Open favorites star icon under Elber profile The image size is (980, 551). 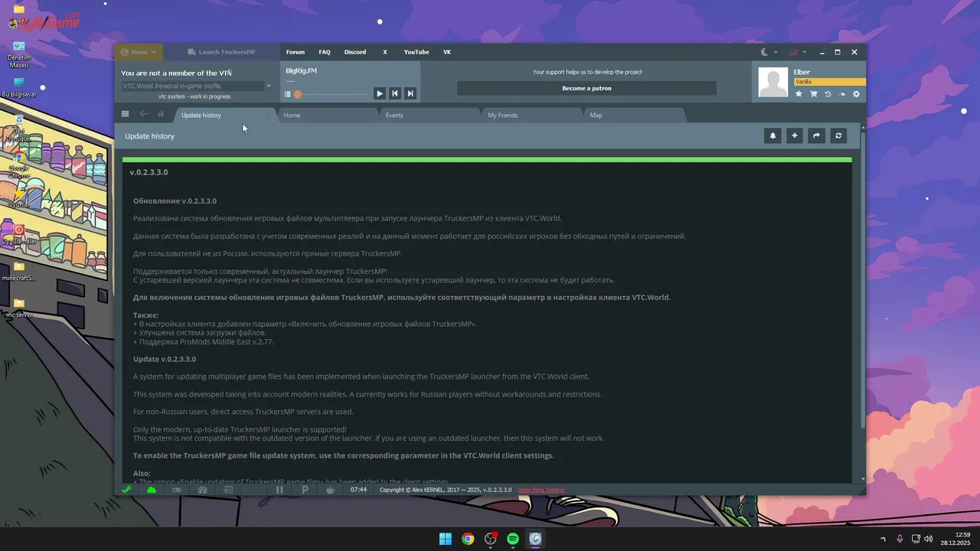[799, 94]
